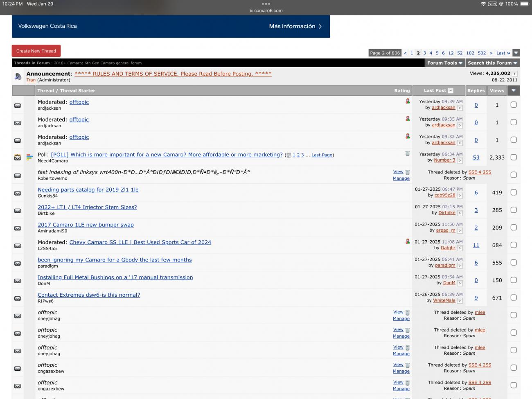532x399 pixels.
Task: Open the Forum Tools dropdown
Action: tap(444, 63)
